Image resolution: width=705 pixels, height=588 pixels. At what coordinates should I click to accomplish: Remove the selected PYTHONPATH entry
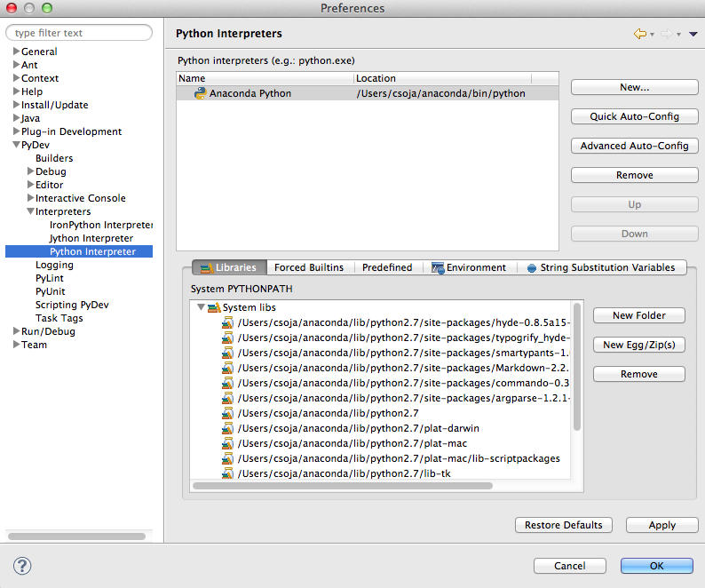[x=639, y=374]
